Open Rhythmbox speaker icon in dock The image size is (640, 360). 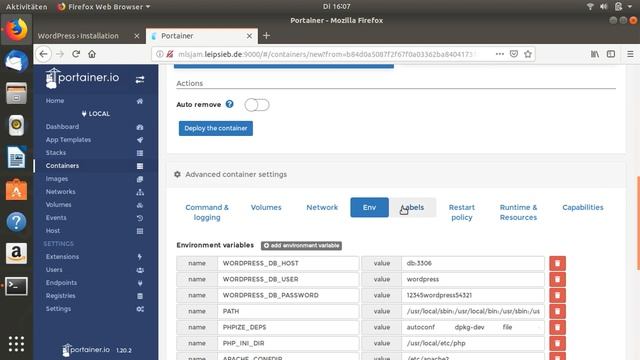click(x=16, y=125)
